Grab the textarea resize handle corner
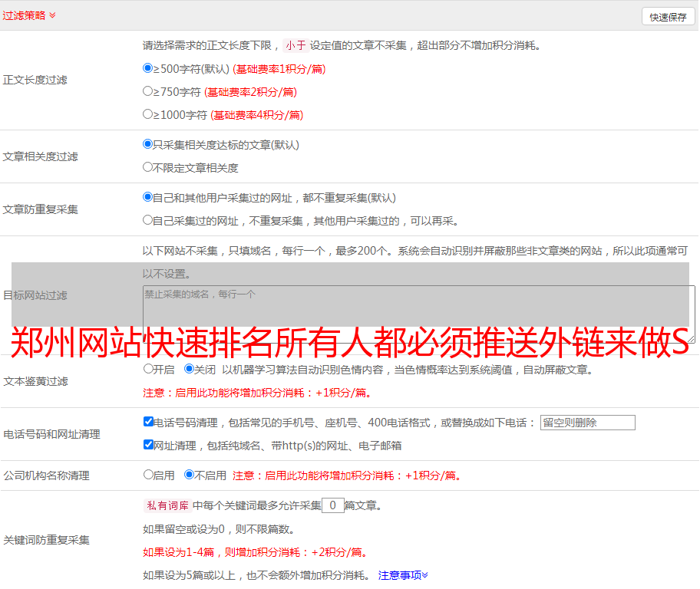700x589 pixels. pos(692,340)
